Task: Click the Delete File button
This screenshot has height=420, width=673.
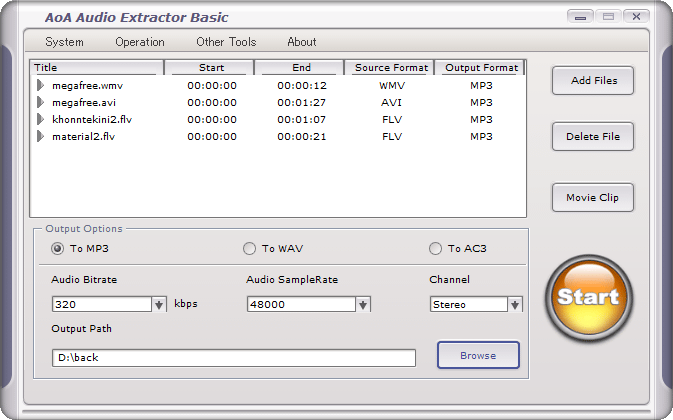Action: click(x=593, y=136)
